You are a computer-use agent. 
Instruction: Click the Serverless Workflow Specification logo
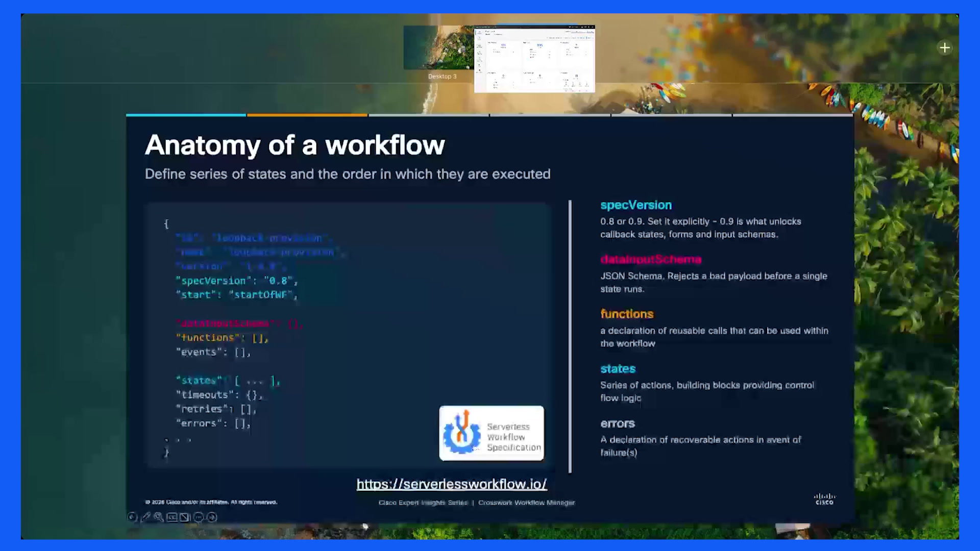coord(492,433)
